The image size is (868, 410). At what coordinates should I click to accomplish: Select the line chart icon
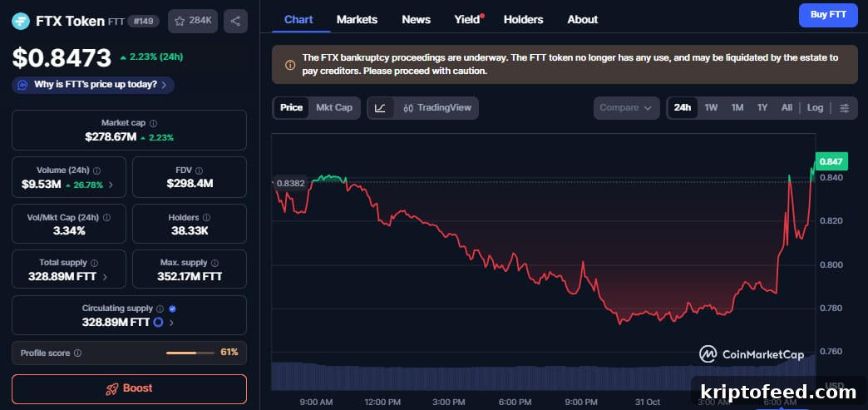pos(380,108)
